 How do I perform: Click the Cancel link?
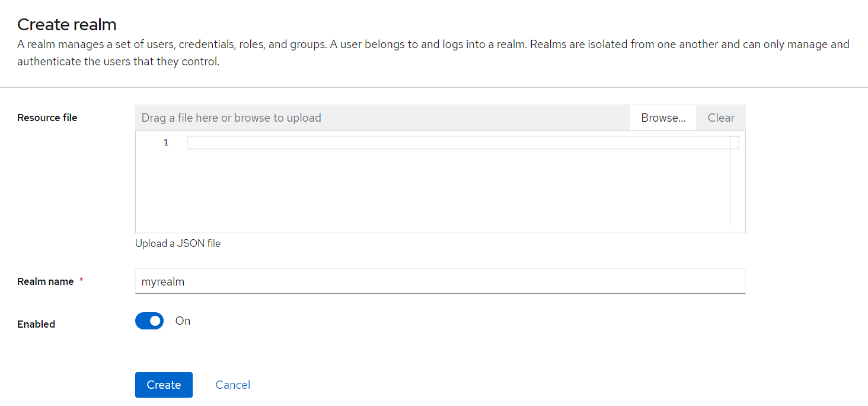(x=232, y=385)
